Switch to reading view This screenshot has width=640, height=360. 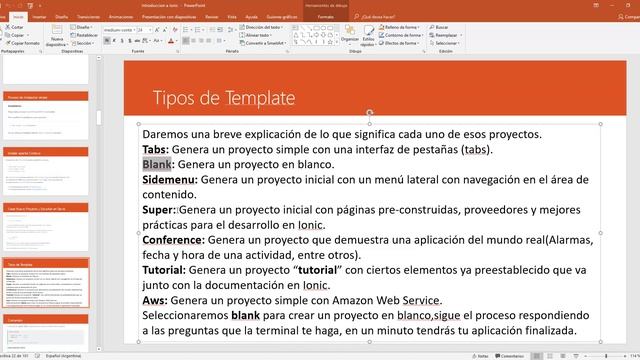point(563,356)
